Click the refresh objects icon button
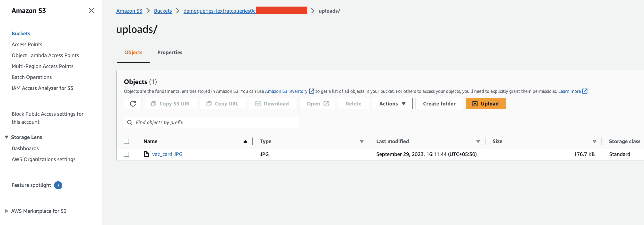This screenshot has width=644, height=225. 133,104
